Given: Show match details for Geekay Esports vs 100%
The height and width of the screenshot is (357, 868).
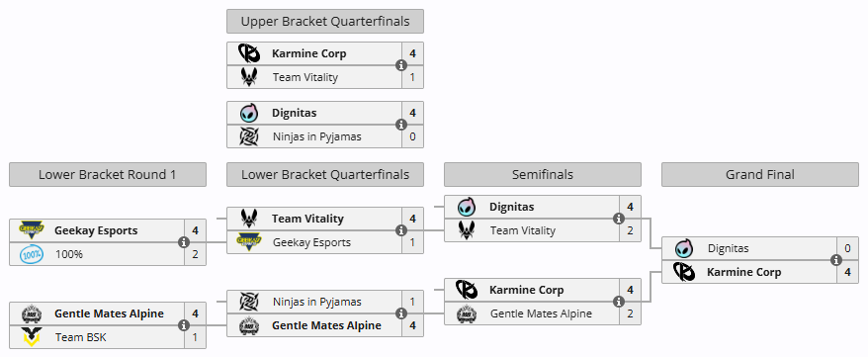Looking at the screenshot, I should coord(184,242).
